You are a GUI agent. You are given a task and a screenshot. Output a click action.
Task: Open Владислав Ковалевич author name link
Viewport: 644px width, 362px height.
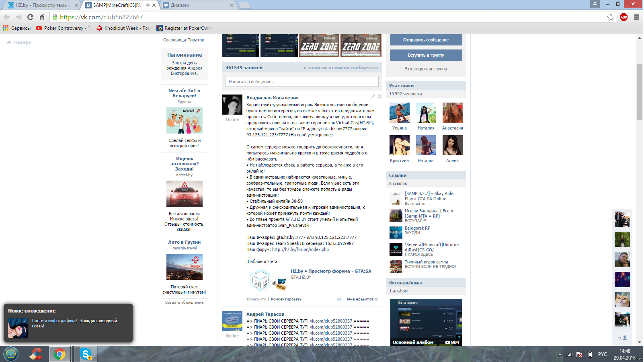point(272,98)
